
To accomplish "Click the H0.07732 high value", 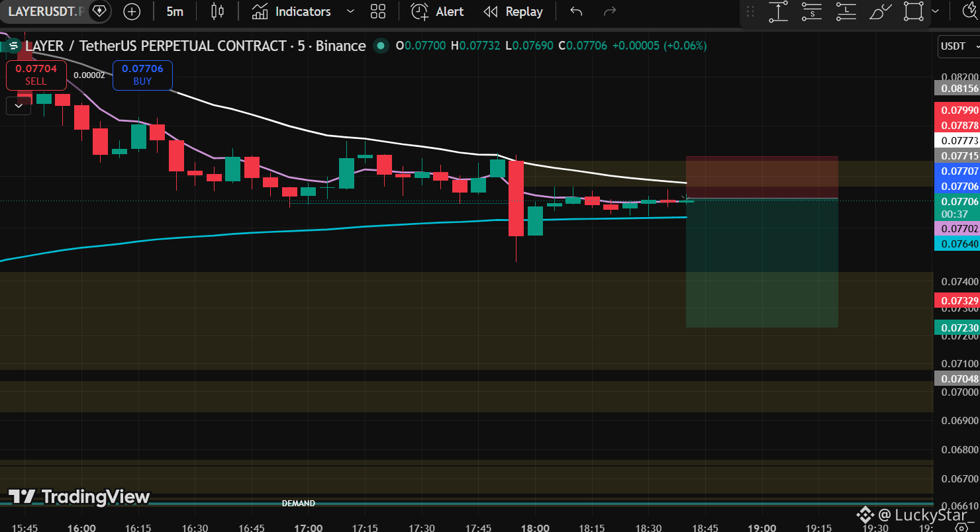I will 474,46.
